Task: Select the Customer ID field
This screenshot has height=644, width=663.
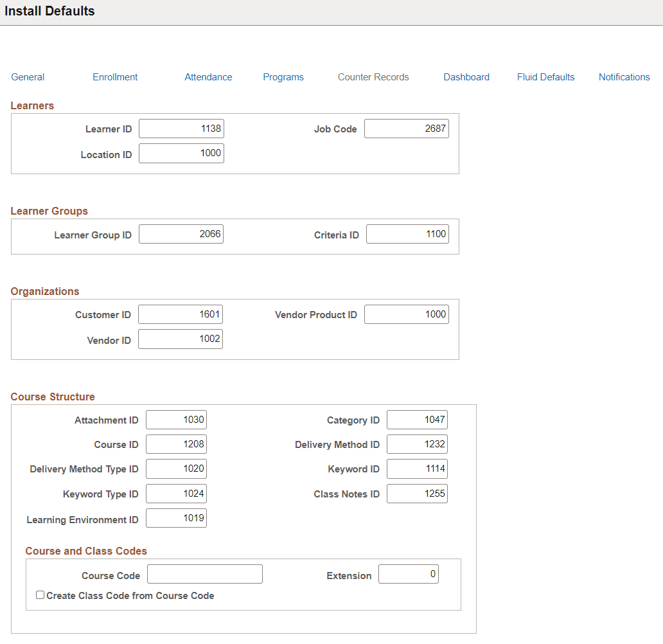Action: pos(181,314)
